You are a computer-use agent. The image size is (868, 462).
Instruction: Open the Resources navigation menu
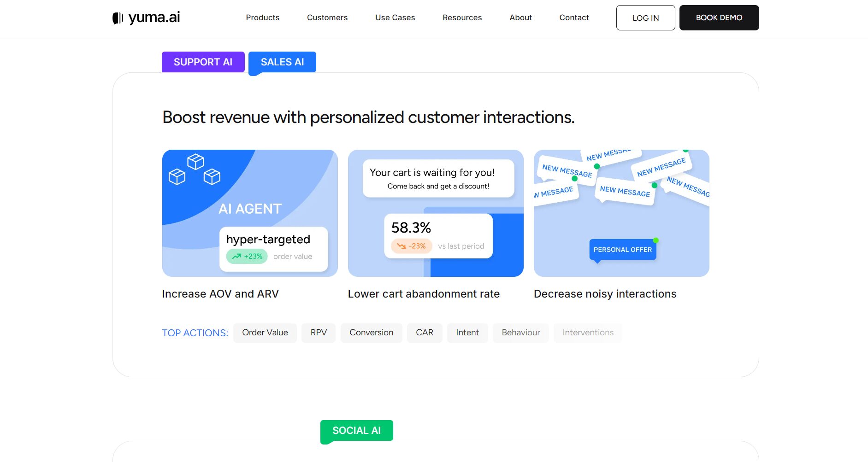[x=462, y=18]
